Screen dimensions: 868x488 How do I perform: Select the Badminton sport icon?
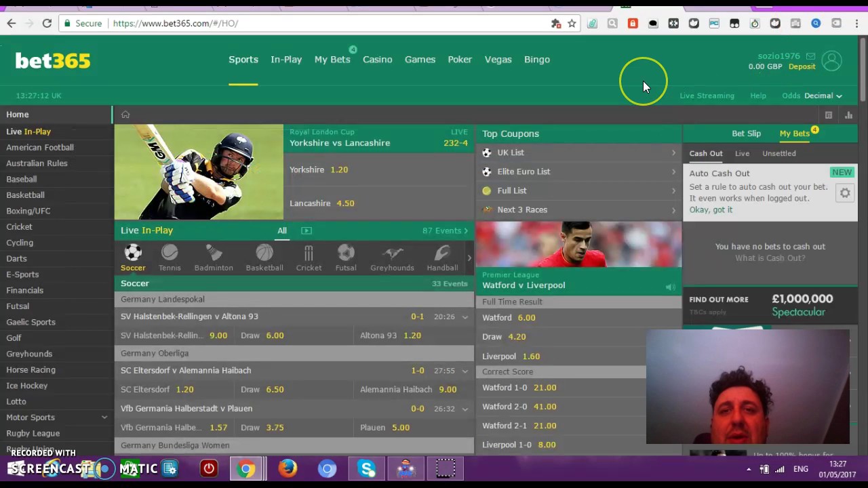point(214,258)
